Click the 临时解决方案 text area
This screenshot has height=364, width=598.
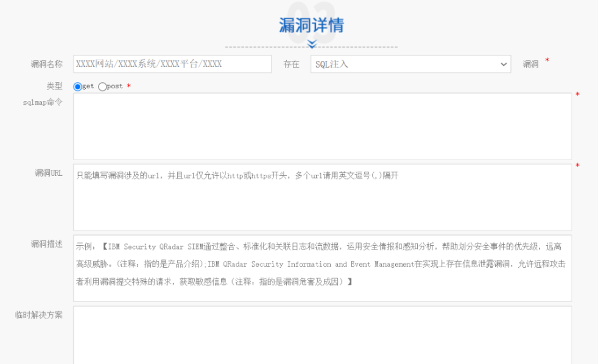(x=322, y=335)
